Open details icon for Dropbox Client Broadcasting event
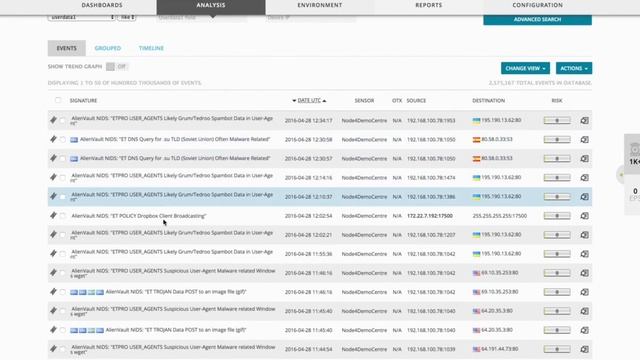The height and width of the screenshot is (360, 640). coord(584,216)
